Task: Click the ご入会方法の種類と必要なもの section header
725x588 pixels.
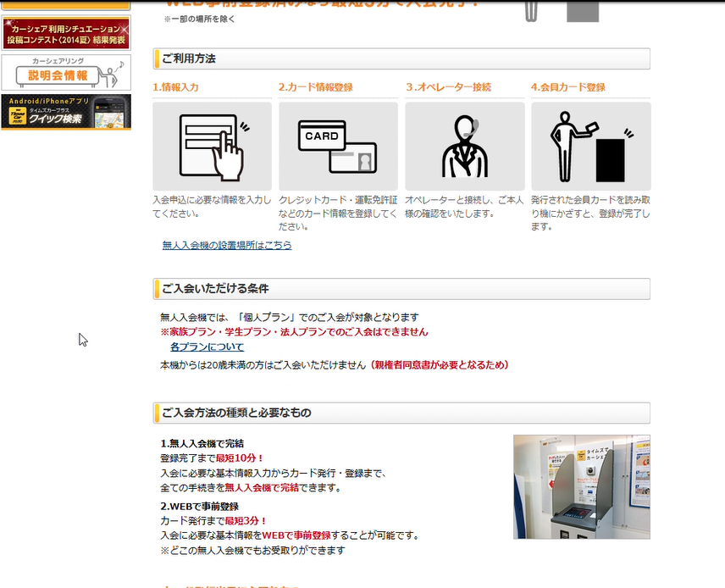Action: click(x=401, y=413)
